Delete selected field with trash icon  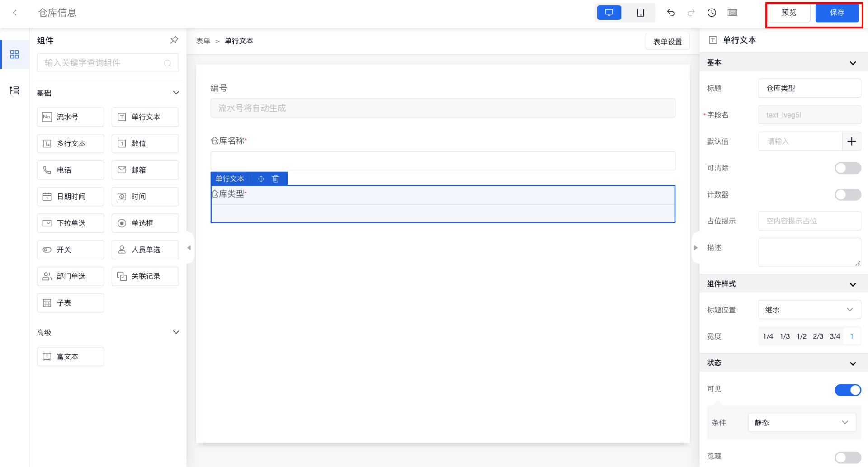tap(276, 179)
